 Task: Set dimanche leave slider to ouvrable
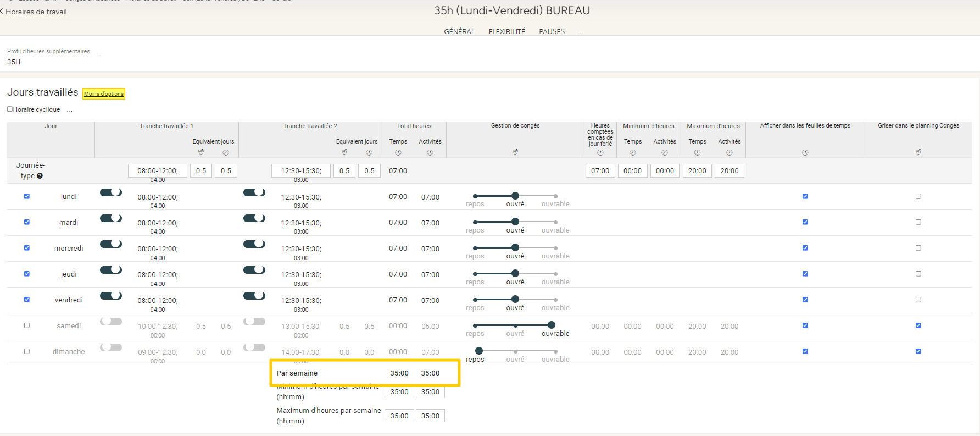tap(555, 351)
